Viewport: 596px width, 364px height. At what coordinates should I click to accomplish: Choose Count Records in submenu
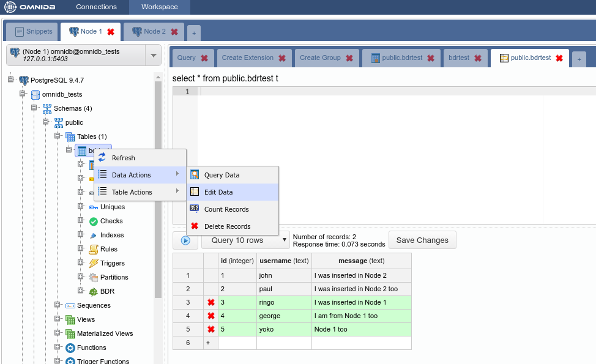(x=226, y=209)
